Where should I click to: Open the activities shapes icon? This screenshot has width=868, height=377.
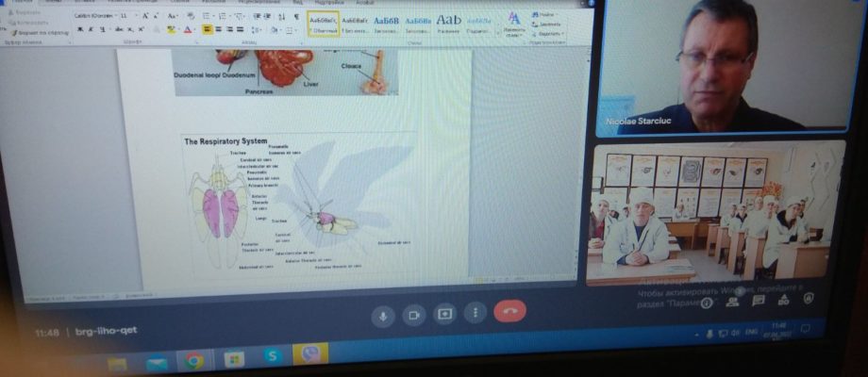coord(783,300)
